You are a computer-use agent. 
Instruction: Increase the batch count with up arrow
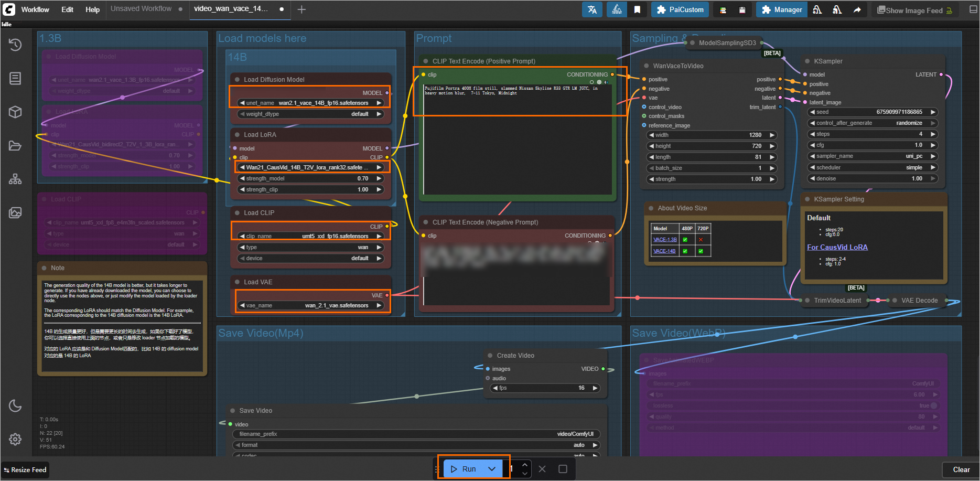coord(525,465)
